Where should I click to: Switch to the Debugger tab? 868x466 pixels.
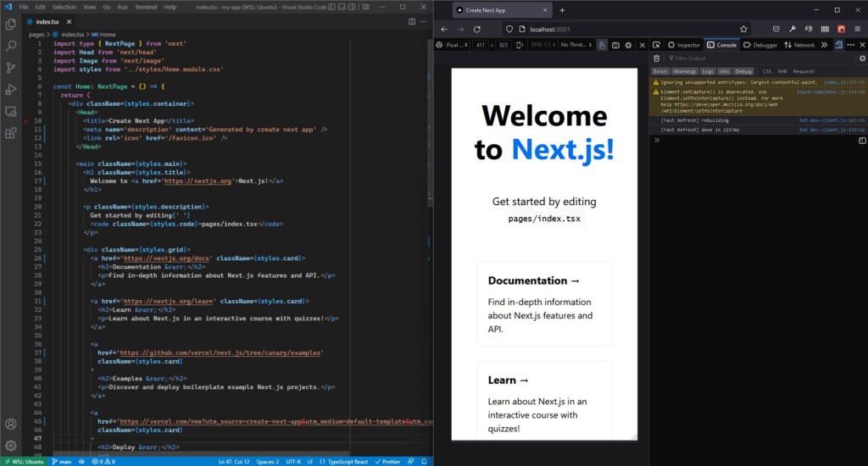pyautogui.click(x=760, y=45)
